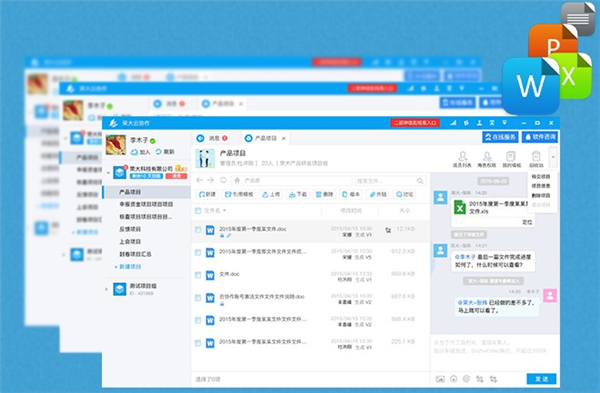Check the box for 文件.doc
The height and width of the screenshot is (393, 600).
coord(198,275)
